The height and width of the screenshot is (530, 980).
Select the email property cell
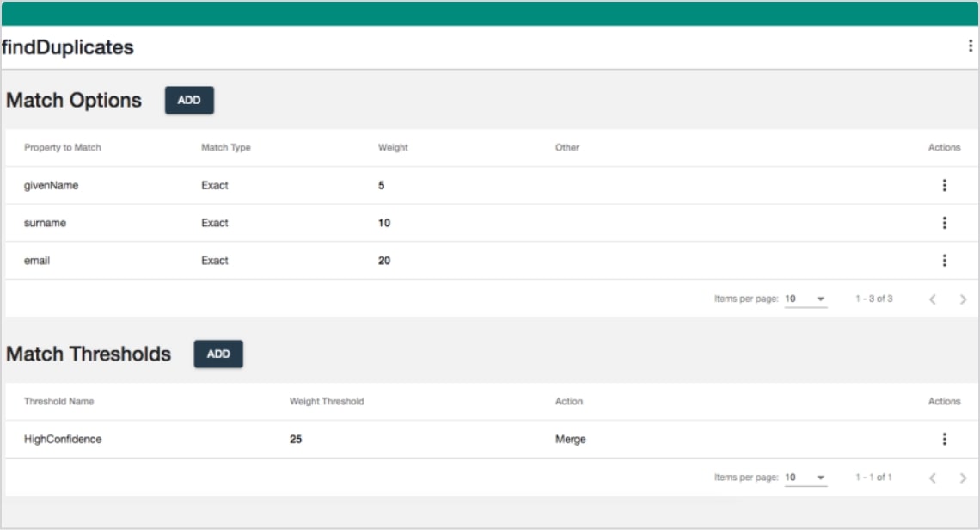click(x=37, y=261)
